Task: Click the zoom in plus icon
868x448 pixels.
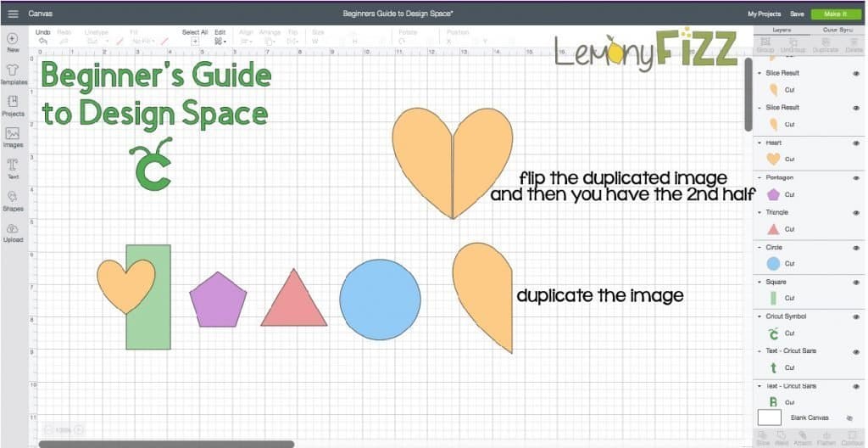Action: click(x=79, y=429)
